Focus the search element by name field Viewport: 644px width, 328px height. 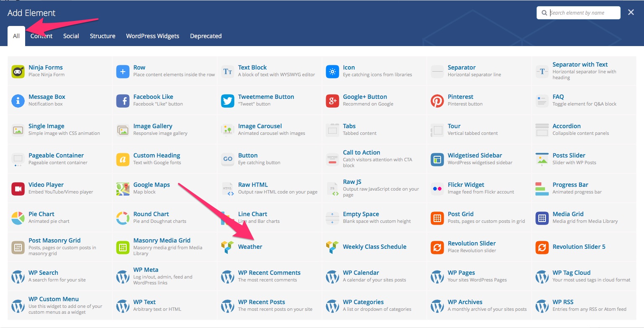pyautogui.click(x=579, y=13)
